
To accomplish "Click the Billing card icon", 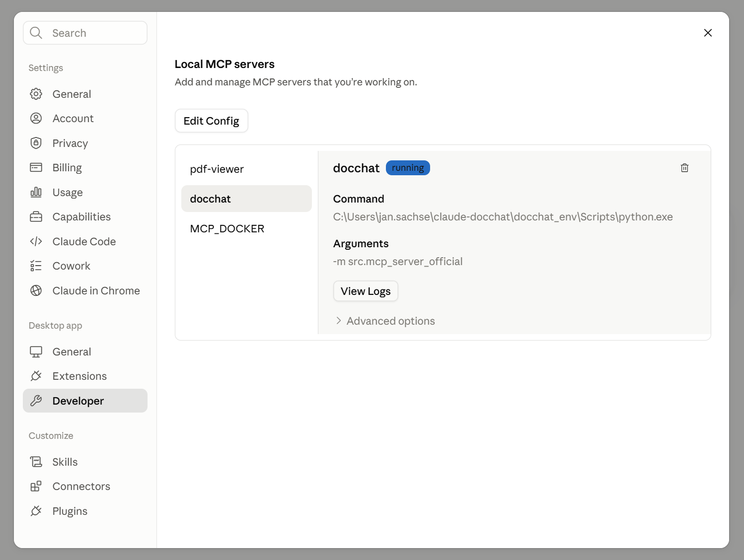I will (x=36, y=167).
